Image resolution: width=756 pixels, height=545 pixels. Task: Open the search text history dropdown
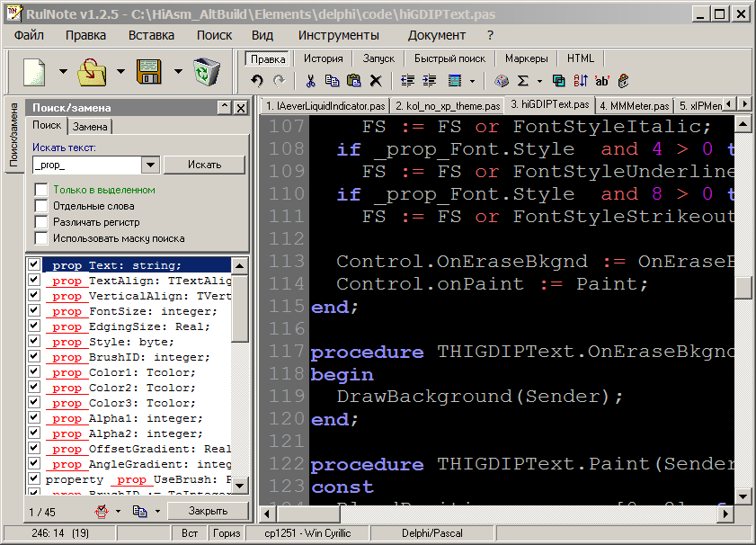(150, 165)
